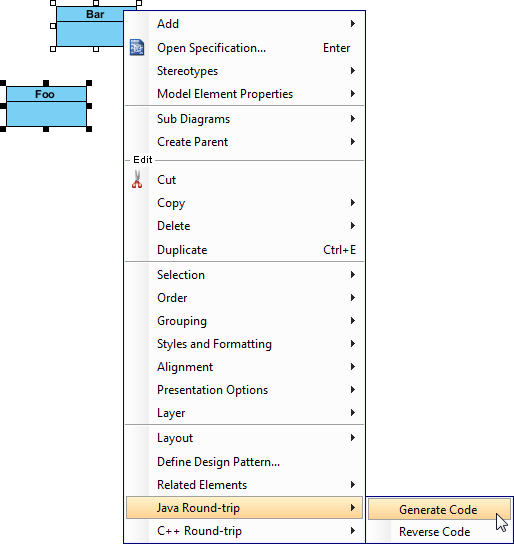The height and width of the screenshot is (544, 514).
Task: Open the C++ Round-trip submenu
Action: [244, 531]
